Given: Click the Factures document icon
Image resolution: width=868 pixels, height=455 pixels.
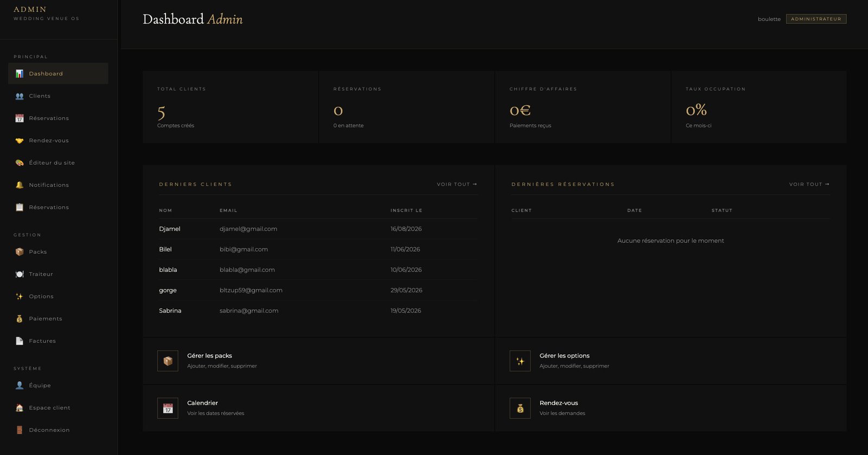Looking at the screenshot, I should 20,341.
